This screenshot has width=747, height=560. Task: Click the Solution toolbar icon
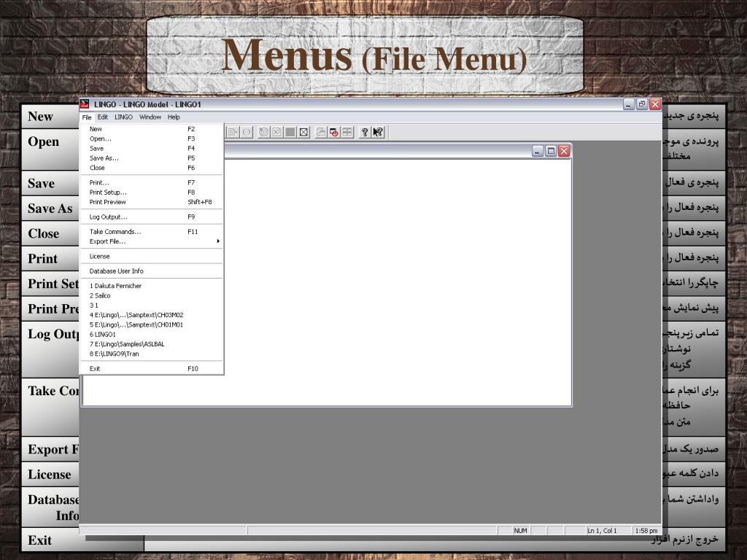(276, 132)
